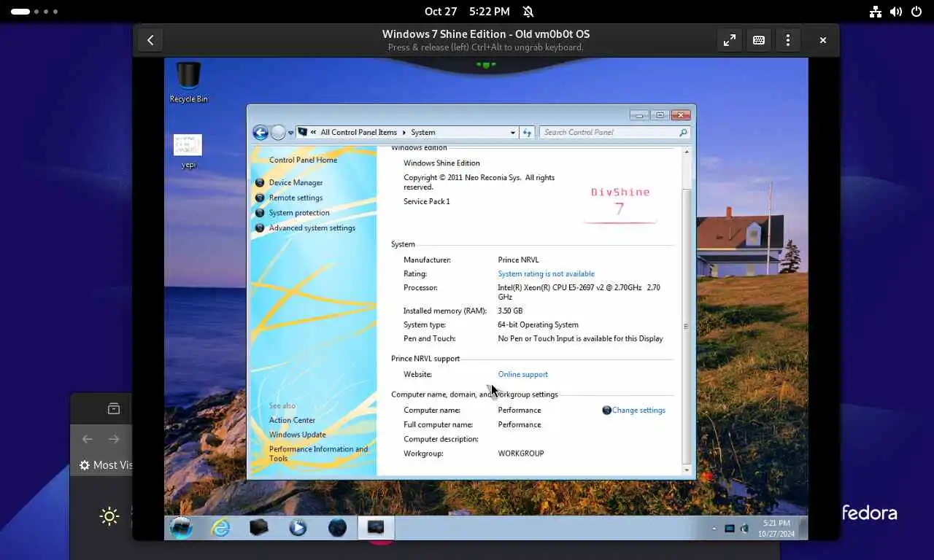Open System protection

[x=299, y=213]
